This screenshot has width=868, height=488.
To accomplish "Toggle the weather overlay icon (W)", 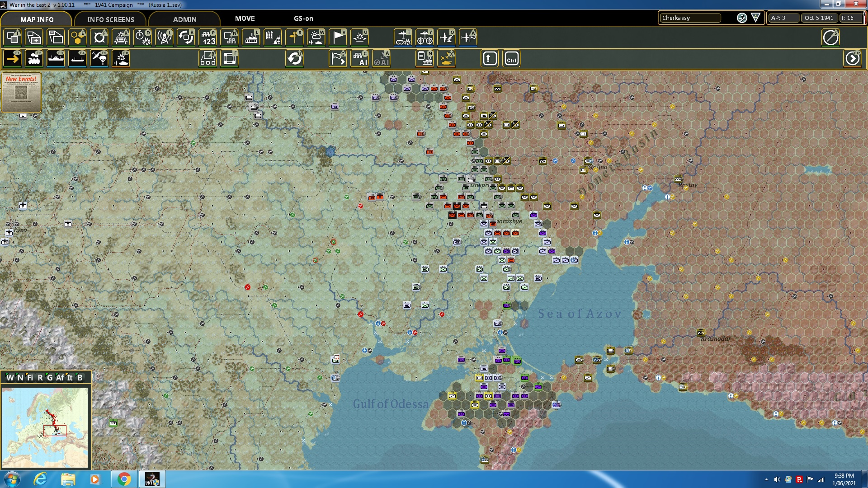I will [316, 38].
